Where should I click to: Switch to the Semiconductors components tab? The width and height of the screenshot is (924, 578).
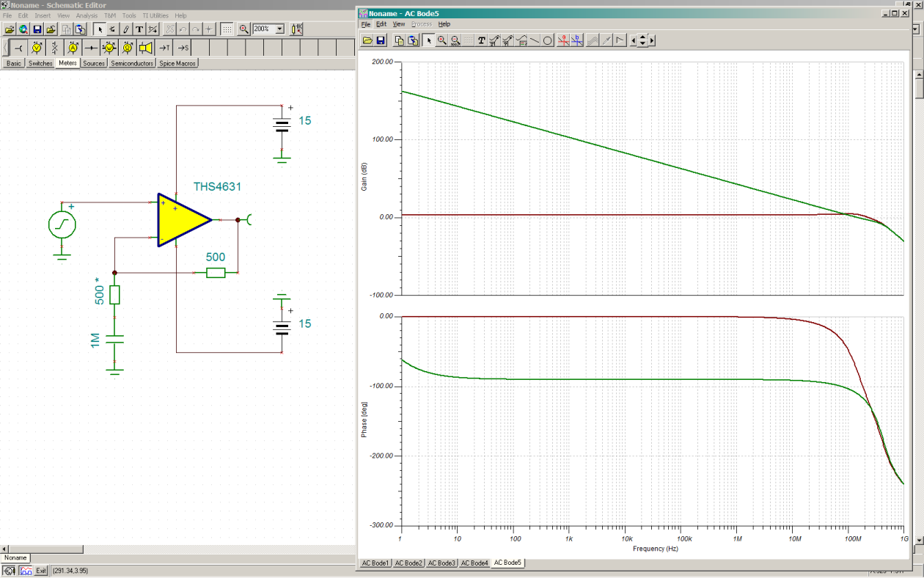[x=132, y=64]
